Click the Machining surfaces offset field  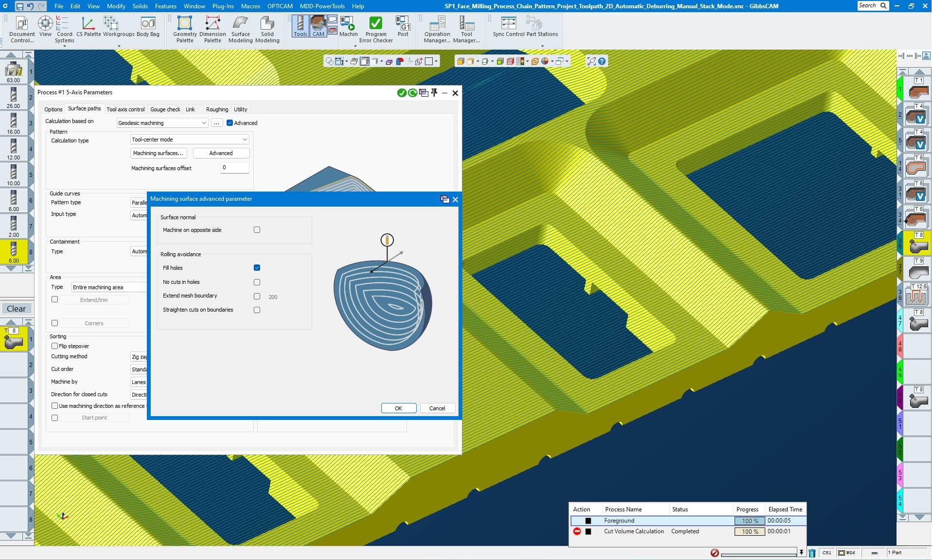(234, 168)
